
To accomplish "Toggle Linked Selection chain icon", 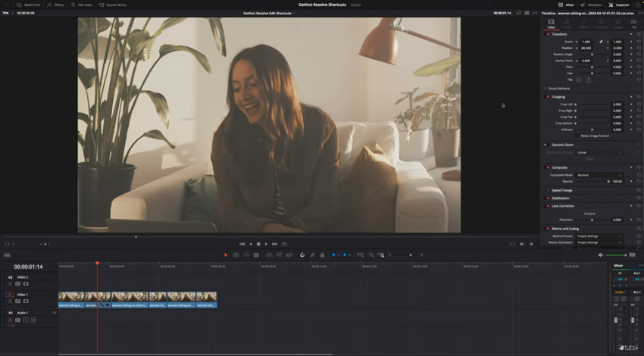I will click(313, 255).
